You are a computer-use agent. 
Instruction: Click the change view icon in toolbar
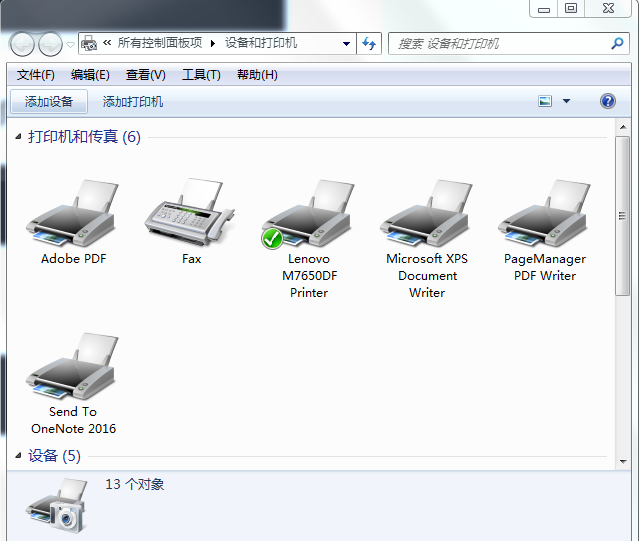point(545,101)
